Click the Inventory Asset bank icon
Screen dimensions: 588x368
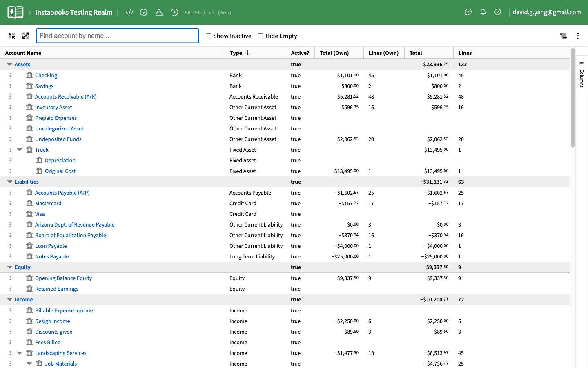tap(29, 107)
